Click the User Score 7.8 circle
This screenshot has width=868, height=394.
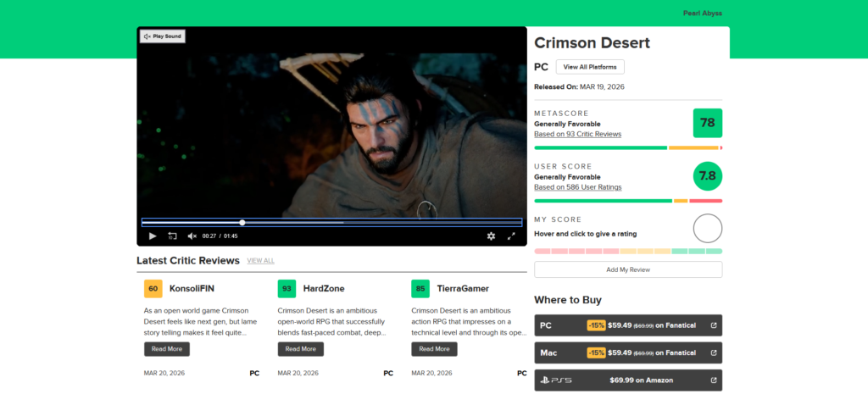pos(708,176)
